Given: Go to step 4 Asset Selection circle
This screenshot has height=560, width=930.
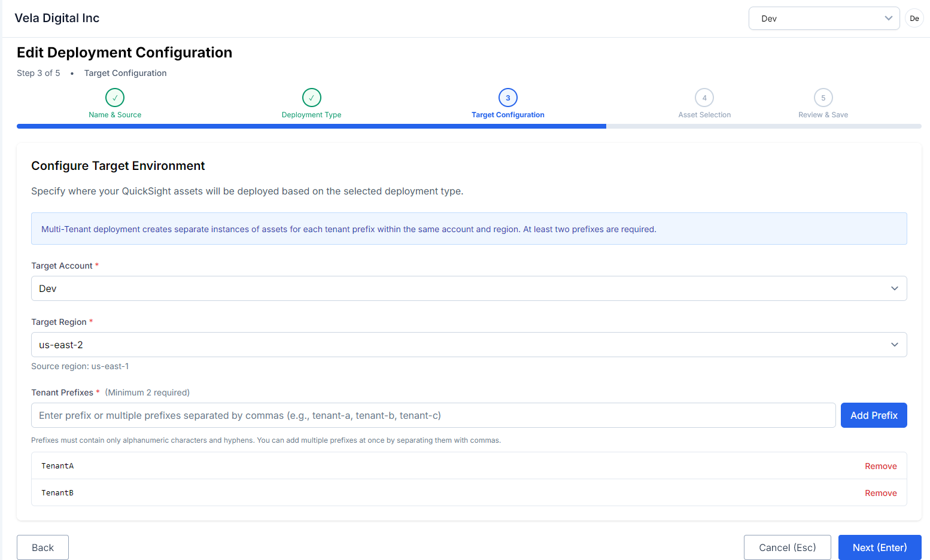Looking at the screenshot, I should point(704,98).
